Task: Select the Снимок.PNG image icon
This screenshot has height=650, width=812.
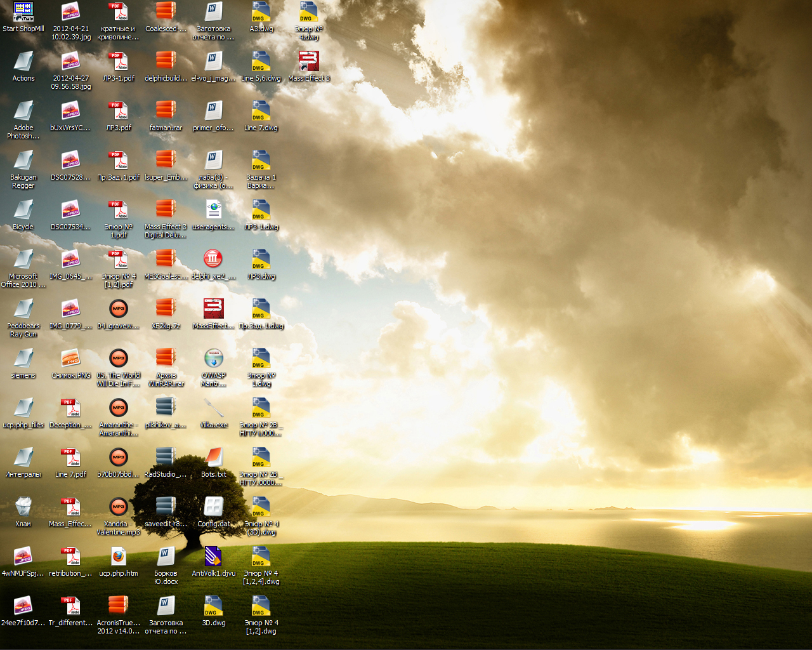Action: (71, 364)
